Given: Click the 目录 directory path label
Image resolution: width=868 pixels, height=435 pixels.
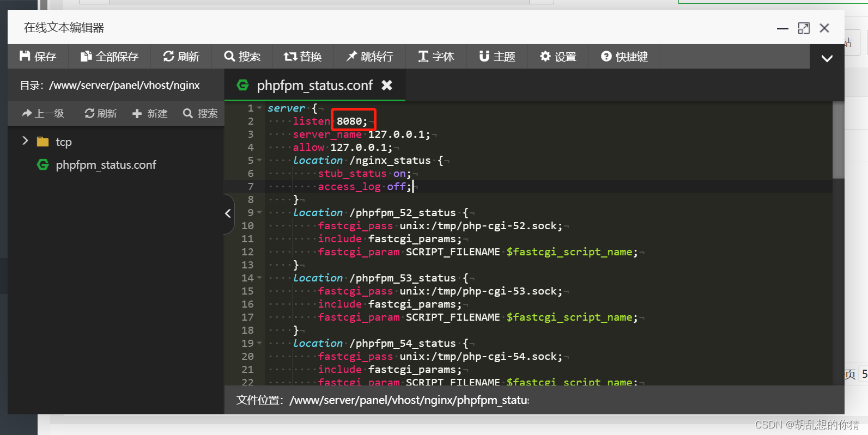Looking at the screenshot, I should pyautogui.click(x=110, y=85).
